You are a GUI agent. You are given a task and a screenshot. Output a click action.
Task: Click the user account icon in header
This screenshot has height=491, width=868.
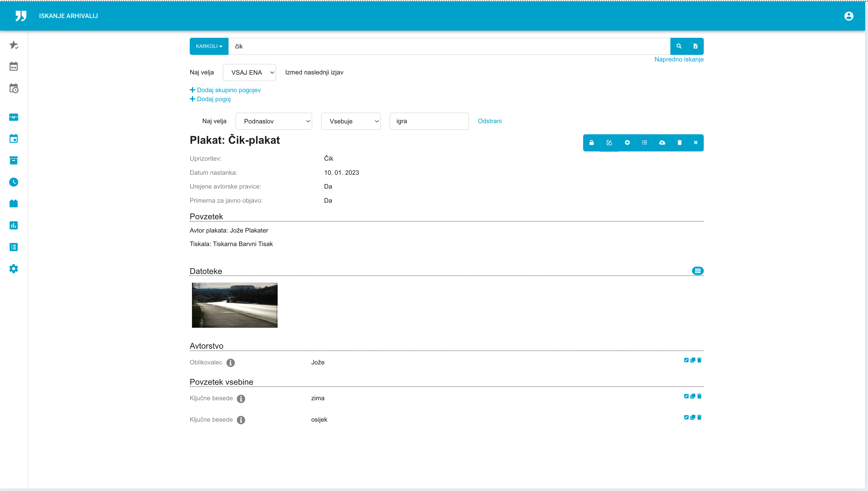pyautogui.click(x=849, y=16)
